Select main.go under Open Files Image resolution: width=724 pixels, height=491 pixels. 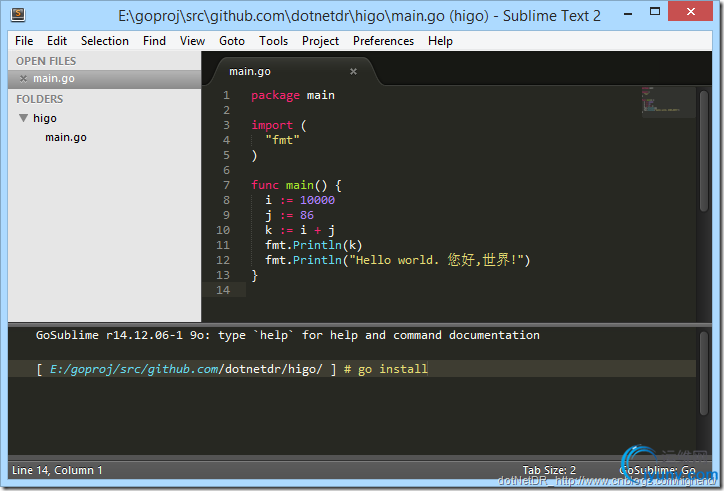(104, 79)
